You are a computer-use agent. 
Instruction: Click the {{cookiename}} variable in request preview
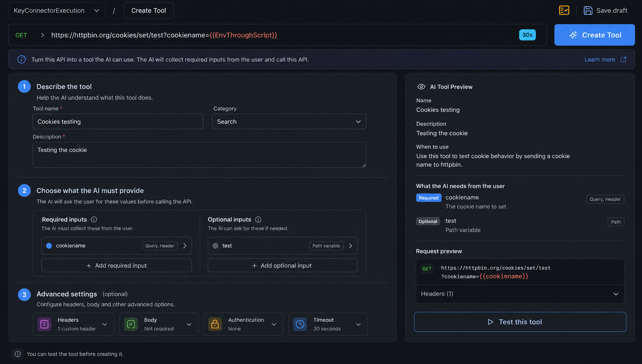click(504, 277)
